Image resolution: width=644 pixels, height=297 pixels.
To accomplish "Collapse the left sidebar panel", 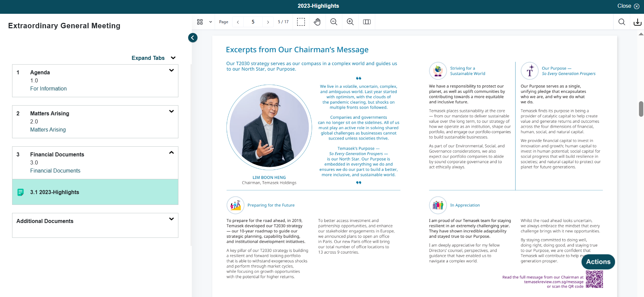I will click(193, 38).
